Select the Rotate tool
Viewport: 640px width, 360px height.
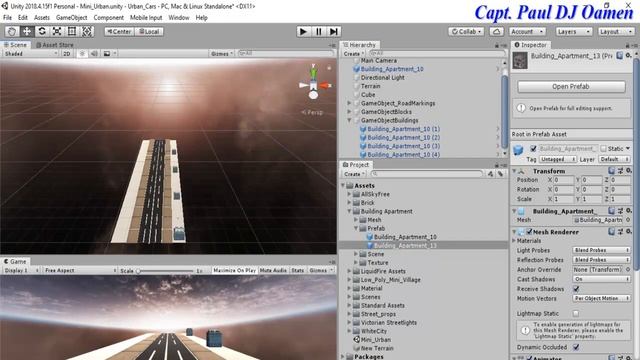(x=42, y=31)
